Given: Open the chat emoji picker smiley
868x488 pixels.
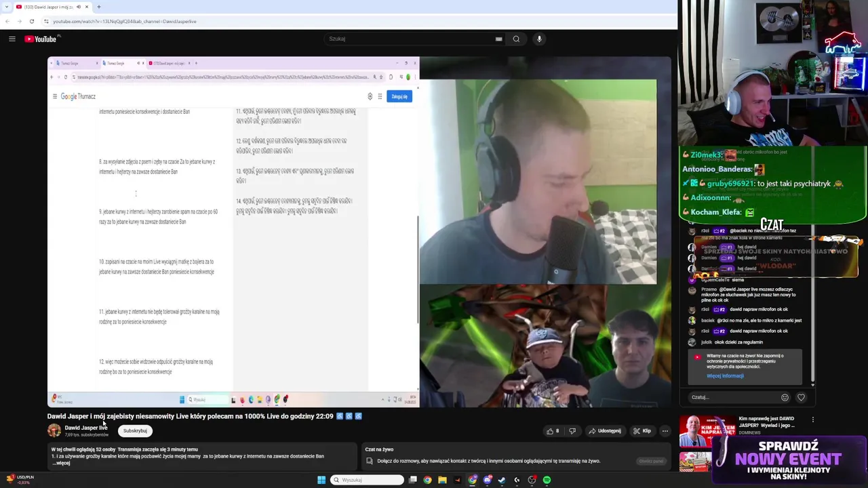Looking at the screenshot, I should [785, 397].
